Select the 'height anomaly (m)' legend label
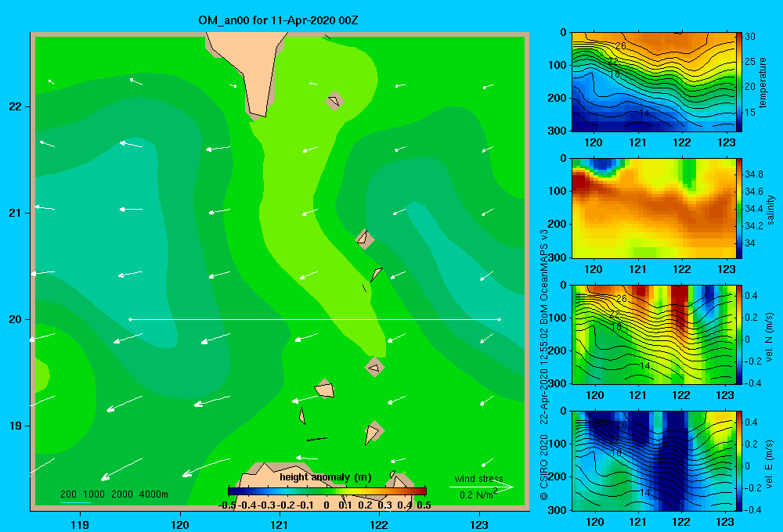This screenshot has width=783, height=532. [326, 477]
